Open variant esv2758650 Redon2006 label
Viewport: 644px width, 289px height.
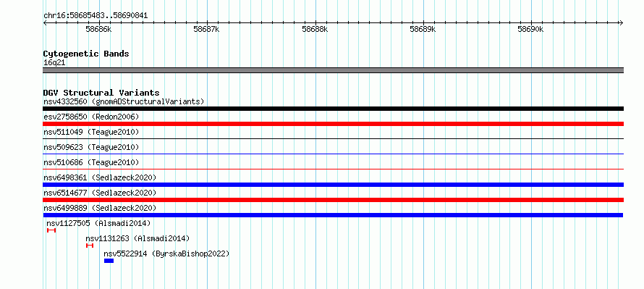click(91, 117)
